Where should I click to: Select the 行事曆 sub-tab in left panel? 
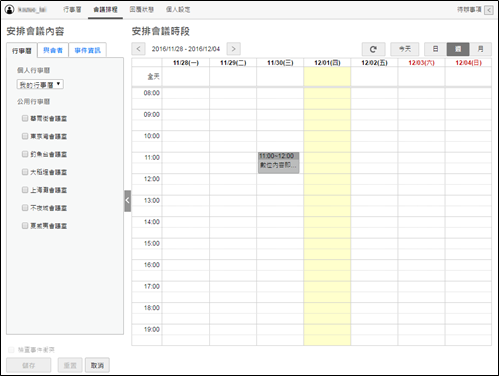tap(22, 51)
